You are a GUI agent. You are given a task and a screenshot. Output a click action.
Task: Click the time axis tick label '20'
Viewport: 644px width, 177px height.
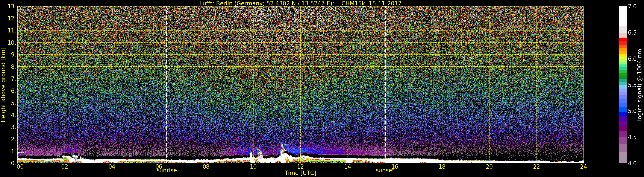489,166
